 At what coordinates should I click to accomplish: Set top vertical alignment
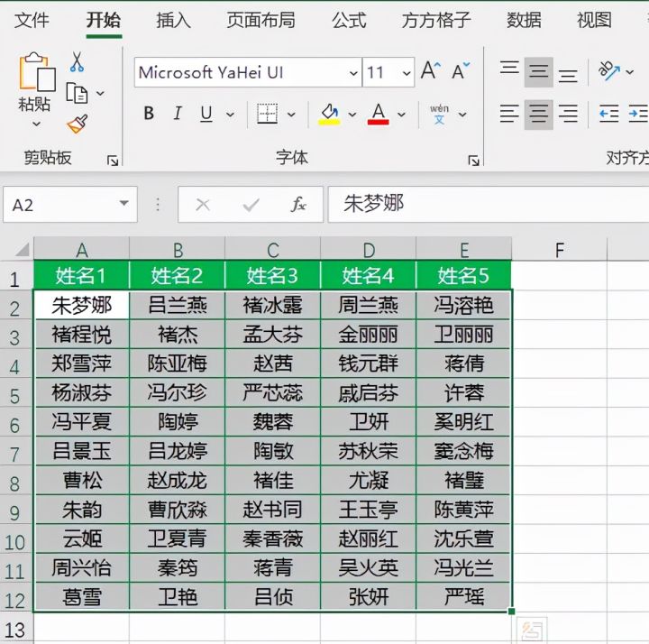pos(509,68)
